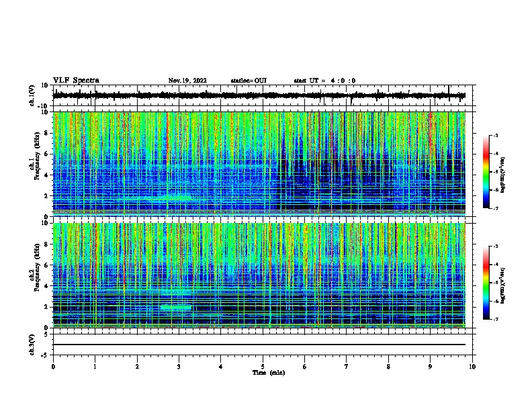532x411 pixels.
Task: Click the "-3" tick on ch.1 colorbar
Action: click(x=495, y=135)
